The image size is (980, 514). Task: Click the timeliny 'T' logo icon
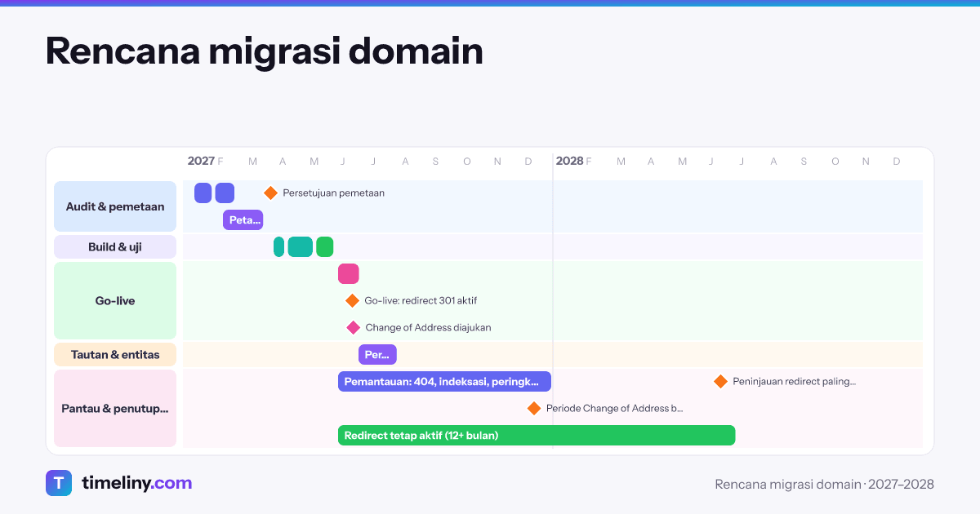click(59, 483)
